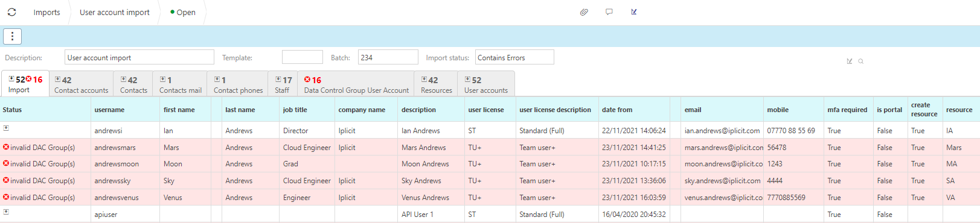The image size is (980, 223).
Task: Open Data Control Group User Account tab
Action: click(356, 84)
